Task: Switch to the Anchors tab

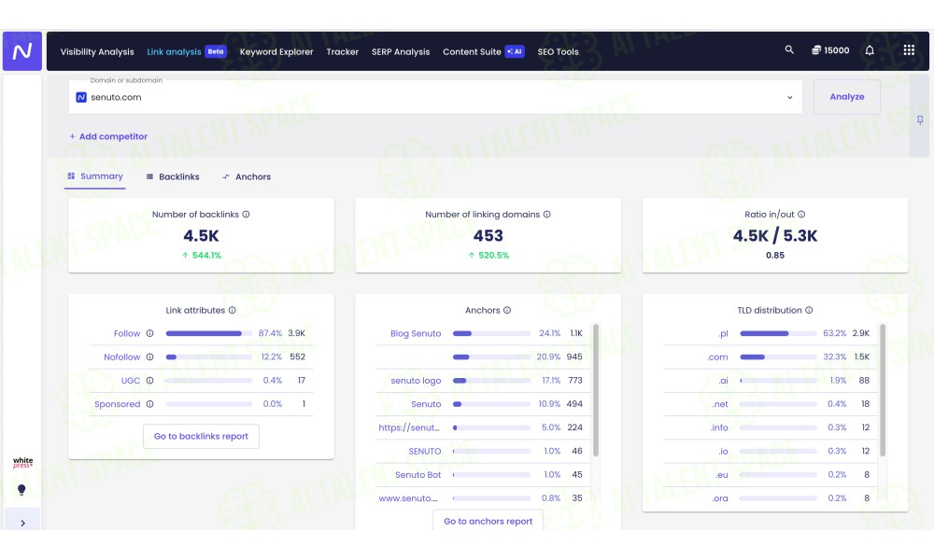Action: click(x=247, y=176)
